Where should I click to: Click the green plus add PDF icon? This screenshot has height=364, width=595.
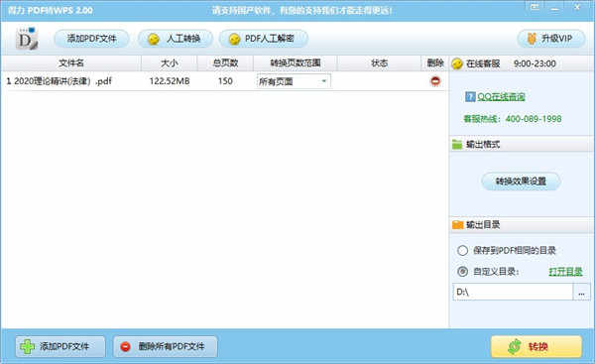(27, 346)
